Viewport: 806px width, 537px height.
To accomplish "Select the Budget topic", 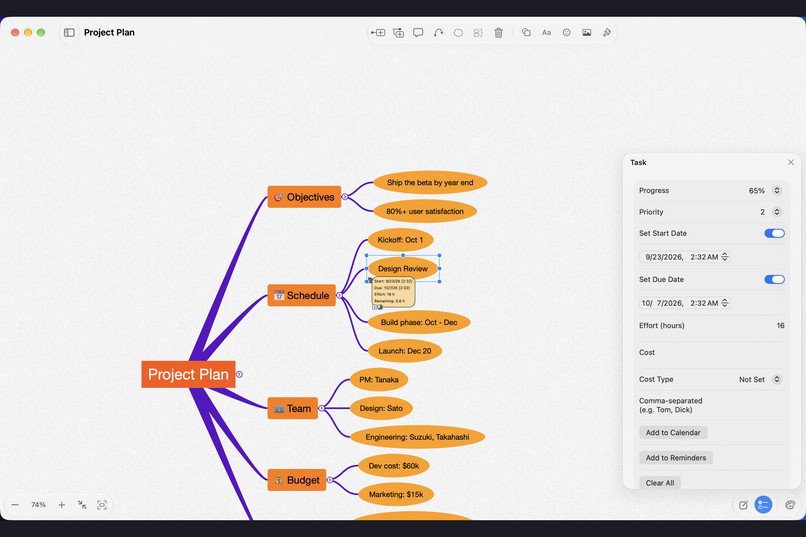I will point(297,480).
